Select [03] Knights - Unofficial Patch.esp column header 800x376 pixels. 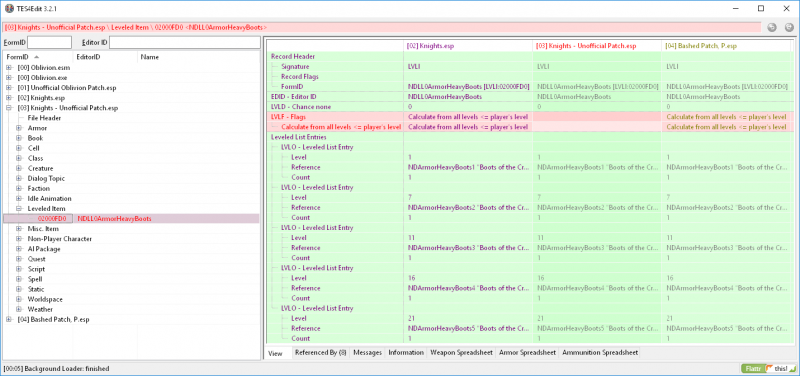pos(597,46)
